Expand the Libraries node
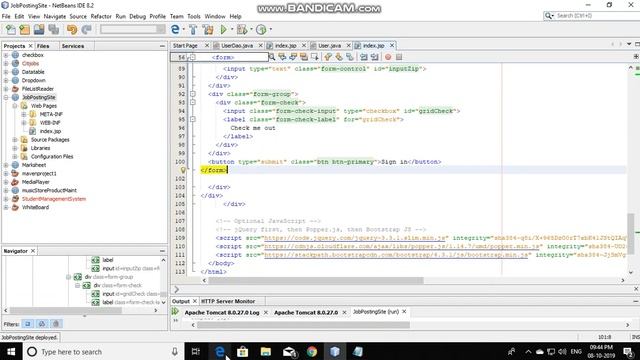This screenshot has height=360, width=640. click(15, 148)
